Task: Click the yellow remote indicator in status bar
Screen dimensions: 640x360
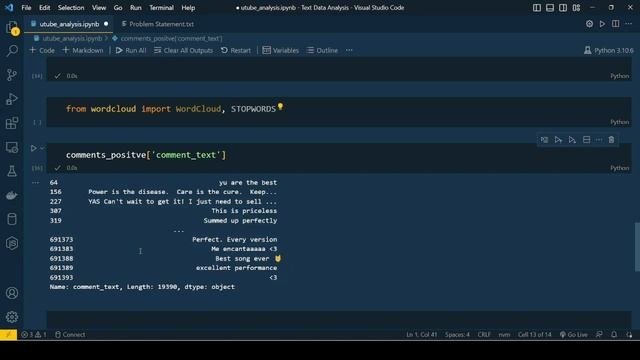Action: pyautogui.click(x=8, y=335)
